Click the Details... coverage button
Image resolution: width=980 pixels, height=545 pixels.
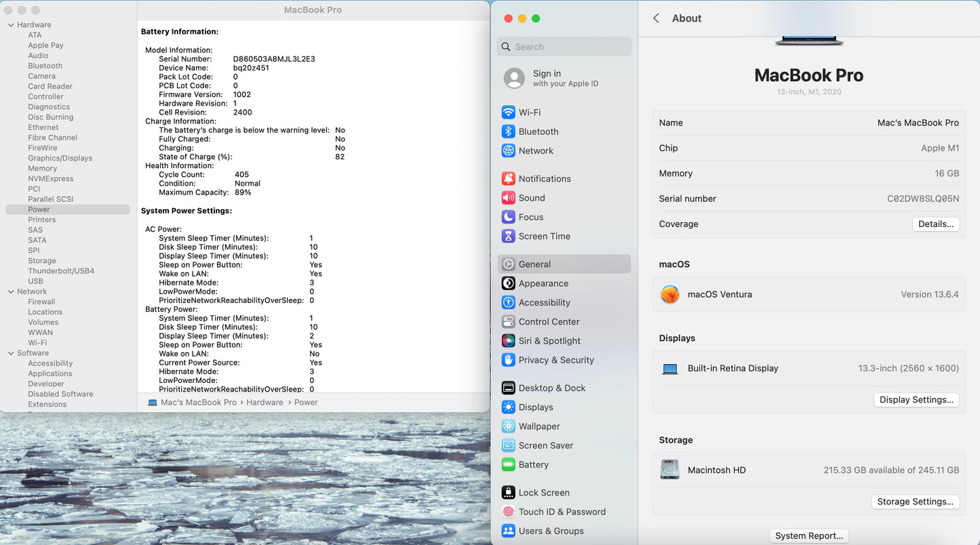pos(935,224)
